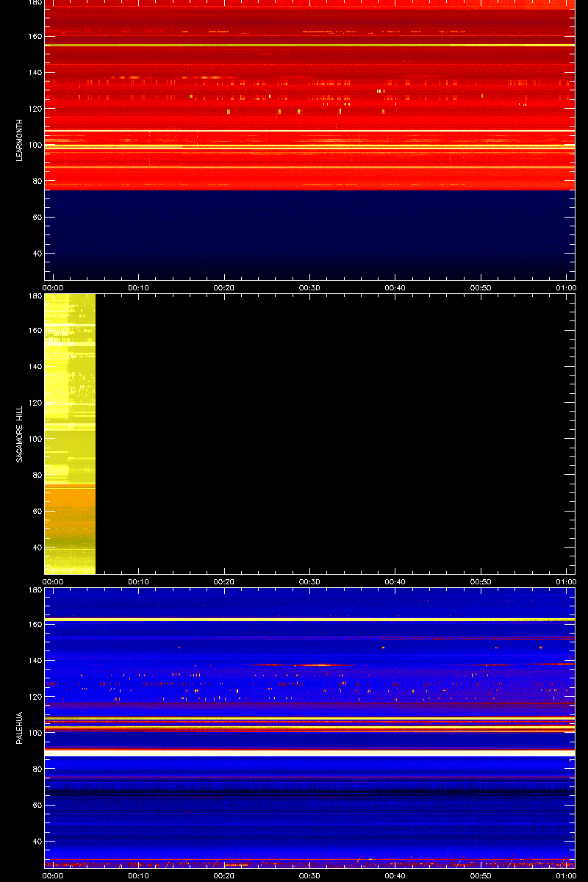Image resolution: width=588 pixels, height=882 pixels.
Task: Select the 60 label on Sagamore Hill axis
Action: [37, 512]
